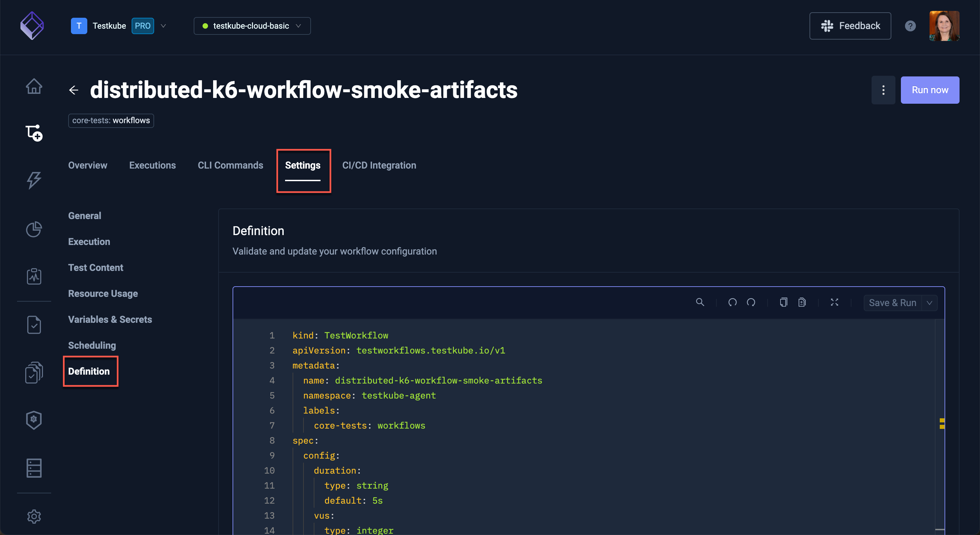Open the Feedback button
The image size is (980, 535).
click(x=850, y=26)
